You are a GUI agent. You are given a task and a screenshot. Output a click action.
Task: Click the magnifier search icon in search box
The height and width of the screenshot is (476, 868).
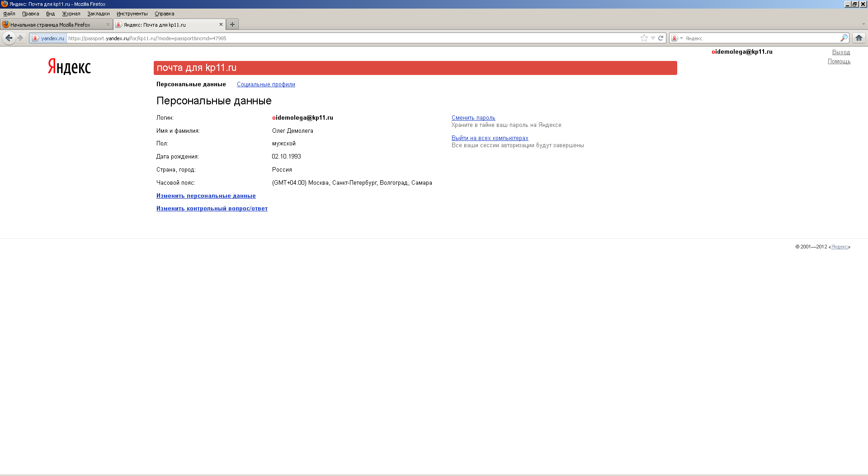(x=844, y=38)
